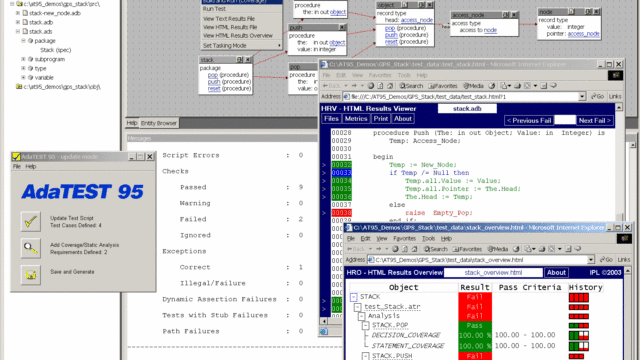Image resolution: width=640 pixels, height=360 pixels.
Task: Click Metrics button in HTML Results Viewer
Action: click(356, 119)
